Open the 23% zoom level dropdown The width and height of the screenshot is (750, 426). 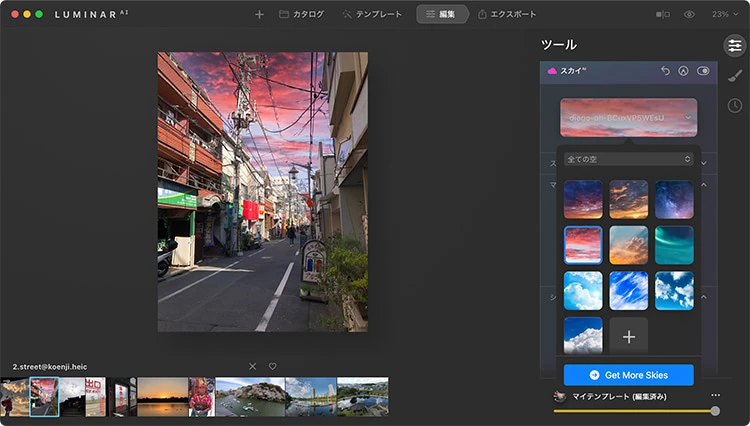coord(724,15)
